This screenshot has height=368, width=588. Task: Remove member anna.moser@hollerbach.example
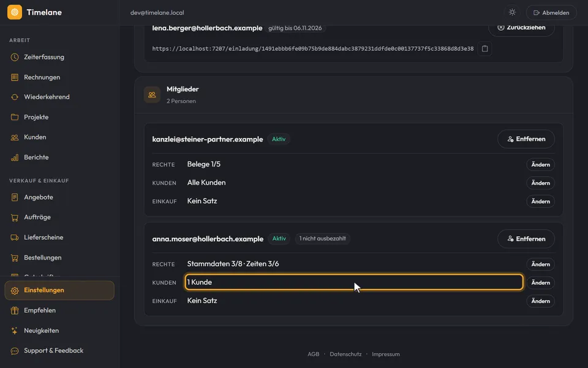526,239
